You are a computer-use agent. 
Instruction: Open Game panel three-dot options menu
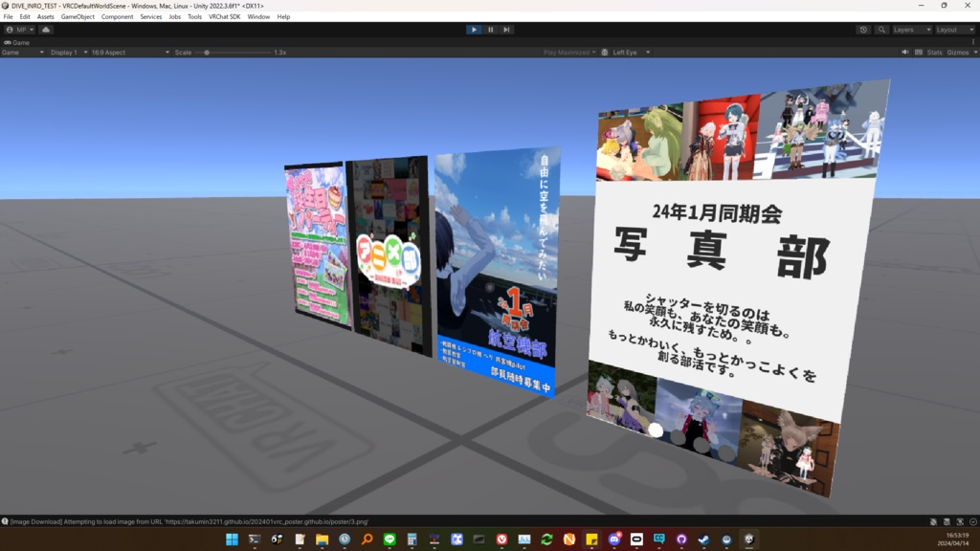973,42
